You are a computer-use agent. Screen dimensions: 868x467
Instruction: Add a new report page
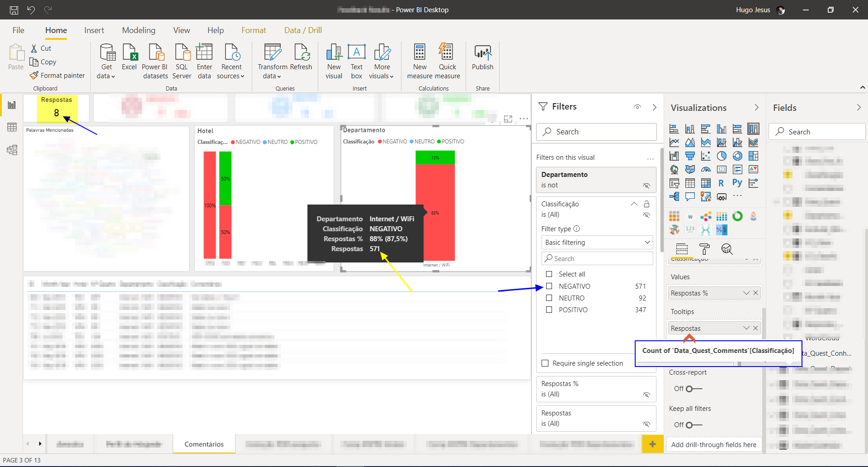[x=652, y=444]
